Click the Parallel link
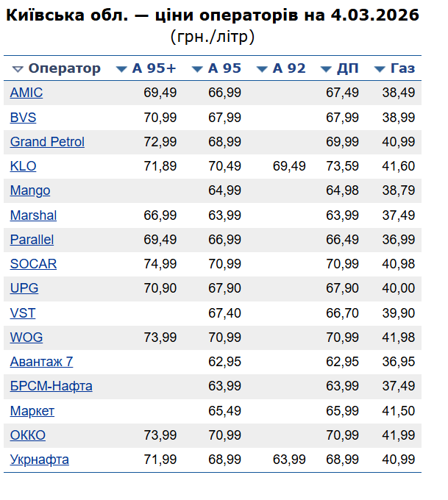Screen dimensions: 448x500 tap(32, 240)
